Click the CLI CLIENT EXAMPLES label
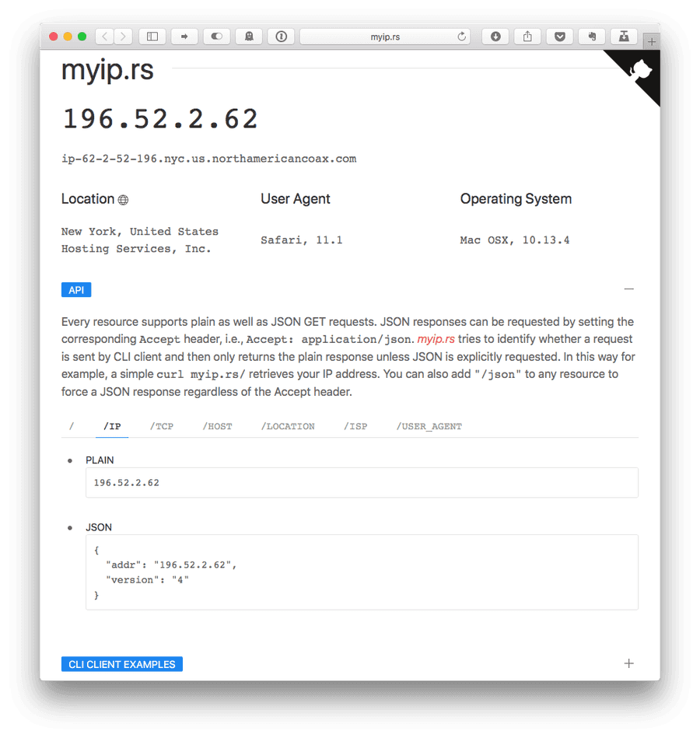Image resolution: width=700 pixels, height=738 pixels. 122,664
